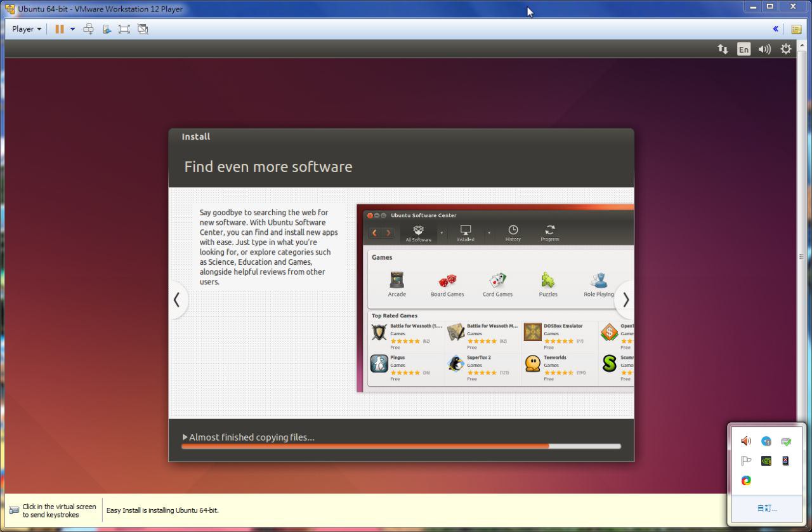Go to the previous installer slide

(177, 300)
